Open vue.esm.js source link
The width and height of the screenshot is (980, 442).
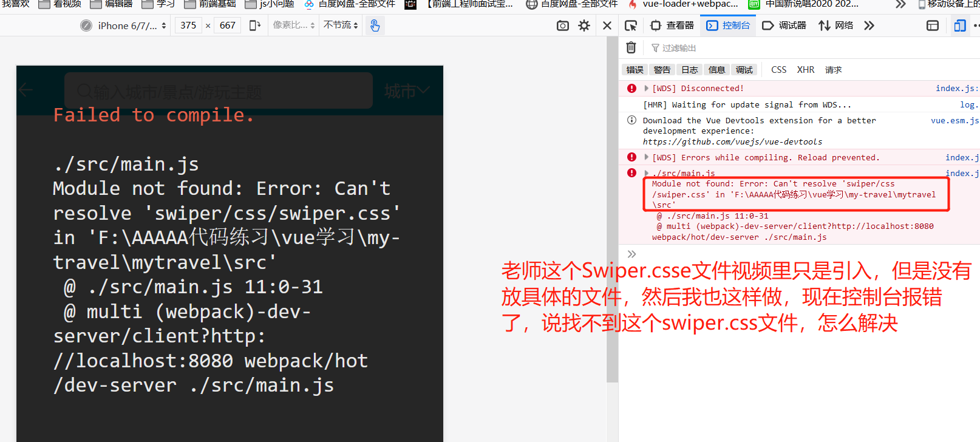954,121
